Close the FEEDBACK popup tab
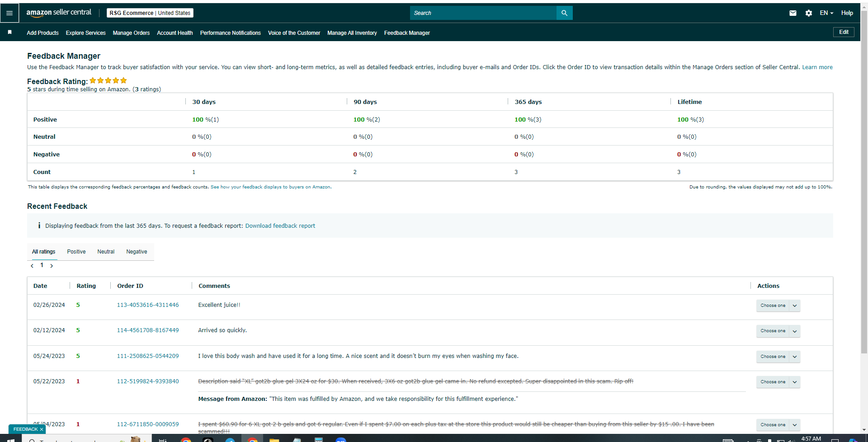Image resolution: width=868 pixels, height=442 pixels. [42, 429]
